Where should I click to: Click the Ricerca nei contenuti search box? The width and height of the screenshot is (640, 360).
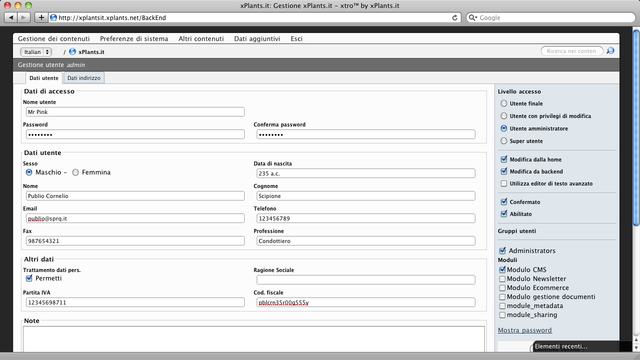(571, 51)
